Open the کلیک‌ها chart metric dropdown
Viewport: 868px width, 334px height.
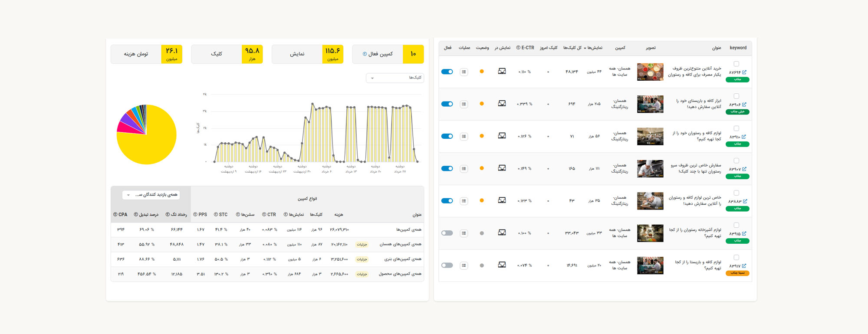(x=395, y=78)
